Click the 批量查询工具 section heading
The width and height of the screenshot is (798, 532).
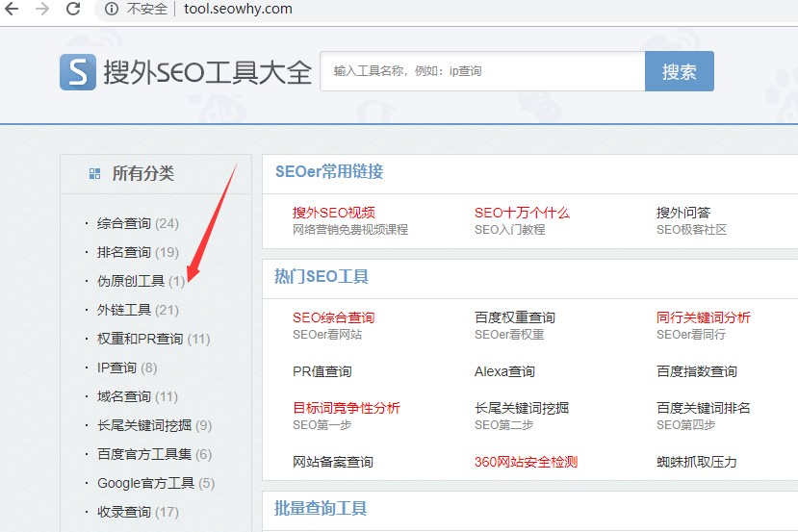click(x=321, y=508)
